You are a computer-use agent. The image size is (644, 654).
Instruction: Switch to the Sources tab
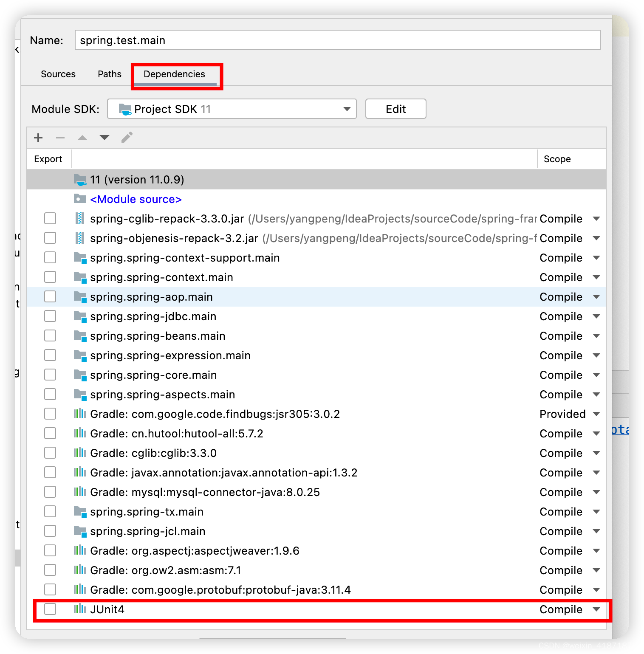pyautogui.click(x=58, y=74)
